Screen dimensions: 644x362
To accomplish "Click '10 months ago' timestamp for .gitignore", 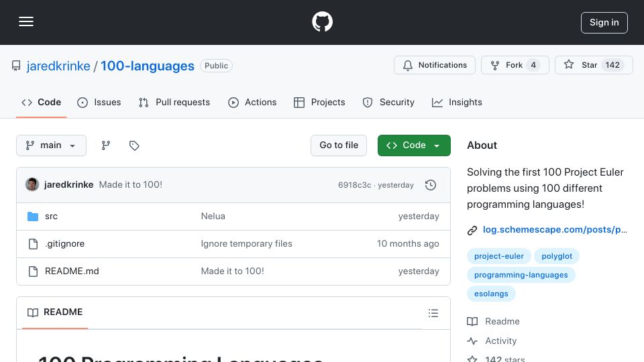I will tap(408, 244).
